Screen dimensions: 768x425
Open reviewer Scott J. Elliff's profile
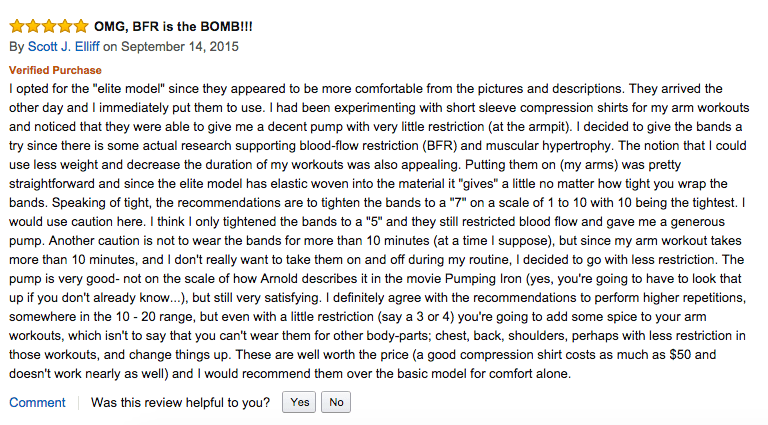(64, 47)
